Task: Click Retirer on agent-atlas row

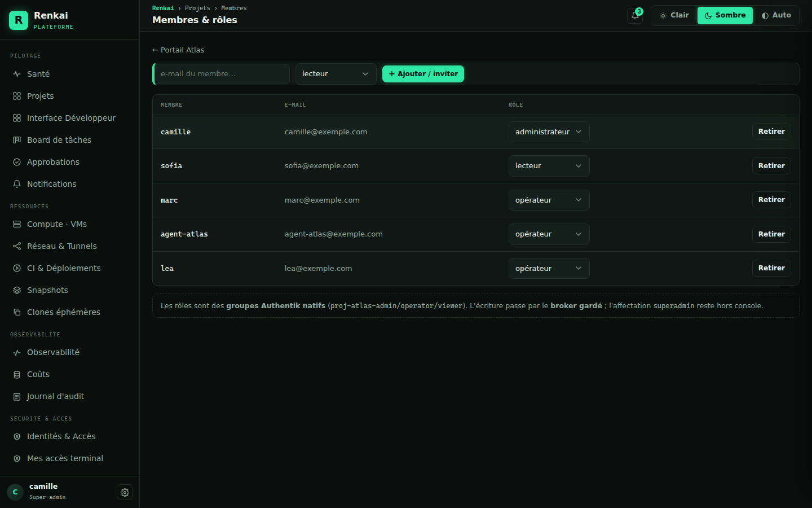Action: [771, 234]
